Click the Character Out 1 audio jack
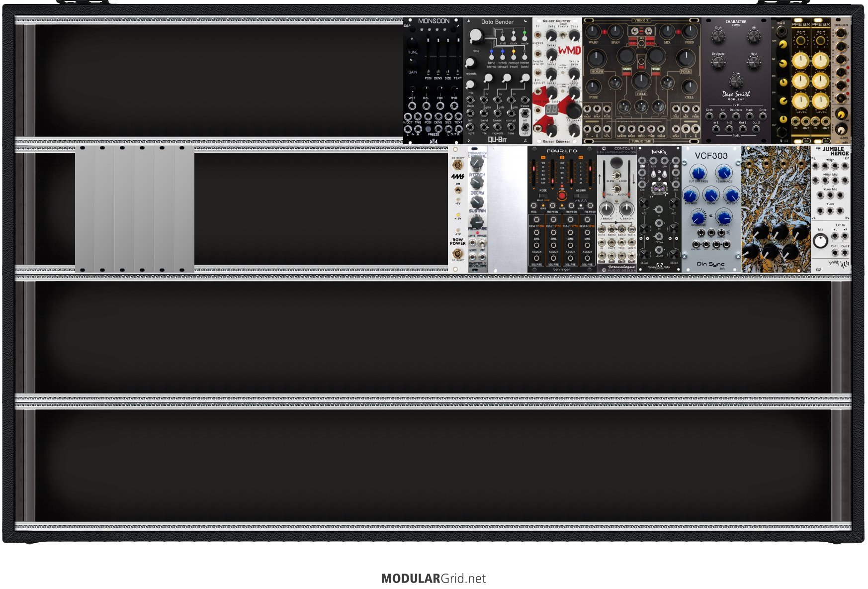Image resolution: width=868 pixels, height=589 pixels. click(742, 129)
